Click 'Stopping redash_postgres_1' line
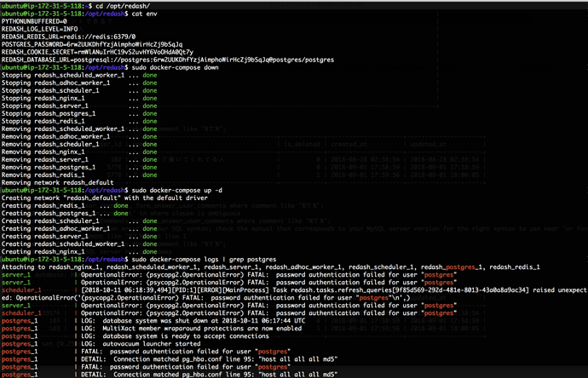 tap(79, 113)
